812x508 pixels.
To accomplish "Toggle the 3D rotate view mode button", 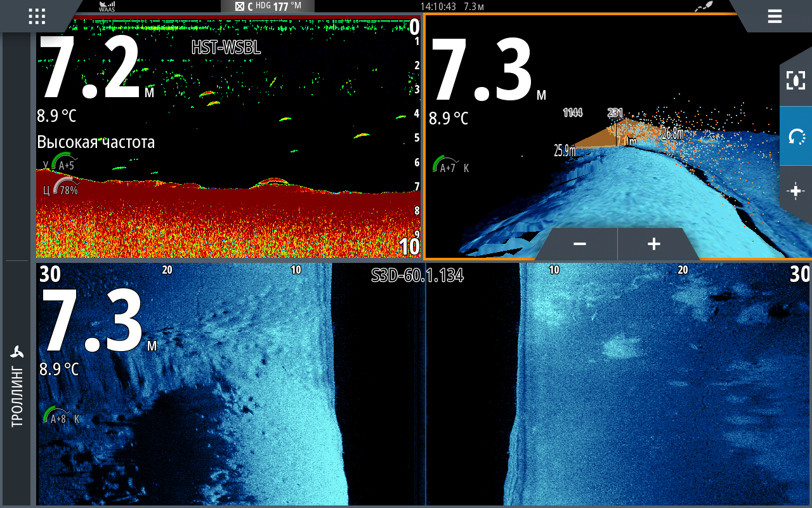I will [796, 136].
